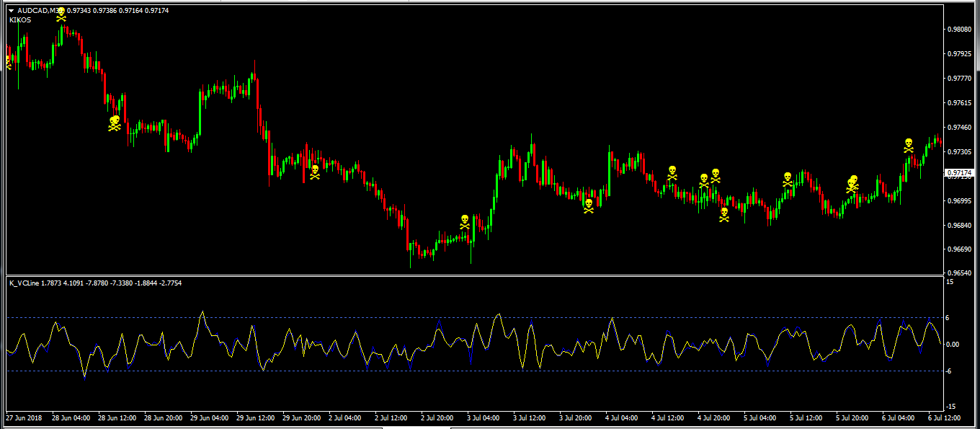Open the triangle dropdown beside AUDCAD,M30
This screenshot has width=980, height=429.
coord(12,11)
